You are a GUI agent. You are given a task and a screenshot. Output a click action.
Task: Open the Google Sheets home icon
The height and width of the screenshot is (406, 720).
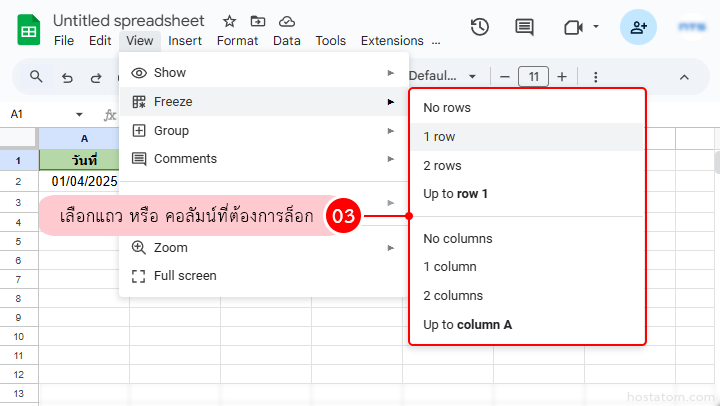click(x=28, y=30)
